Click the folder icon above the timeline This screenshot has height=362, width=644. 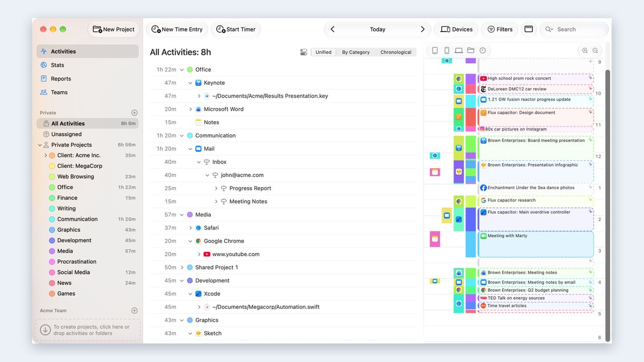point(471,50)
